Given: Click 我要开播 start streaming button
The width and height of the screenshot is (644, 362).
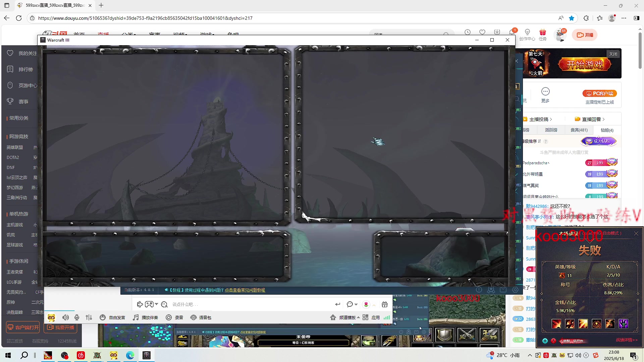Looking at the screenshot, I should point(60,327).
